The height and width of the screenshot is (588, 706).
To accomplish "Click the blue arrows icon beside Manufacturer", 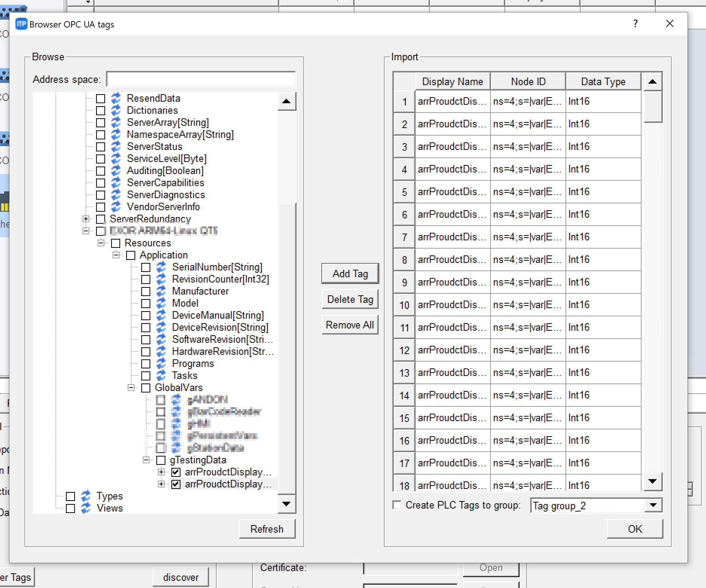I will click(161, 291).
